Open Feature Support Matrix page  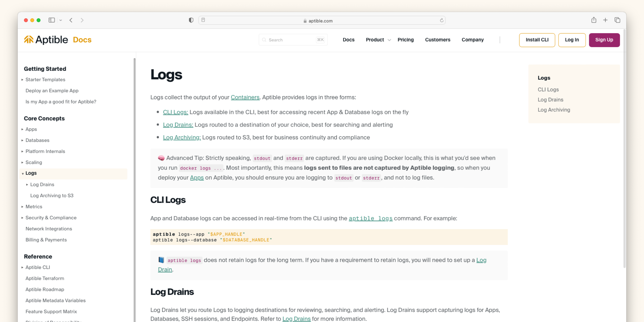point(51,311)
